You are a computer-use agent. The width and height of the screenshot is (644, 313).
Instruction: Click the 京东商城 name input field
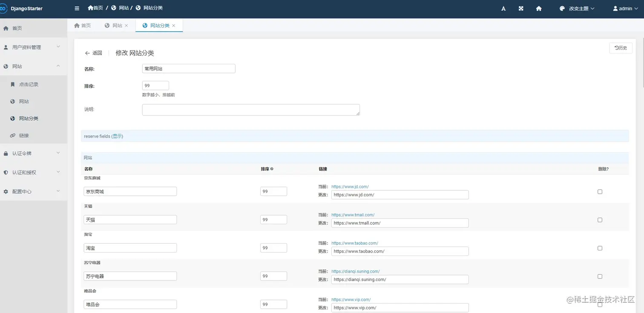(130, 192)
